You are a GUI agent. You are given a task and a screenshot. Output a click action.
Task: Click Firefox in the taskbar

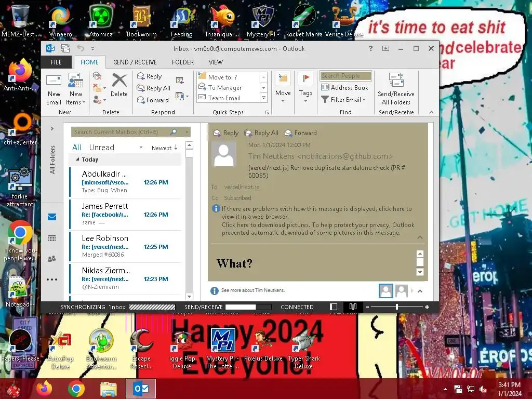(44, 389)
